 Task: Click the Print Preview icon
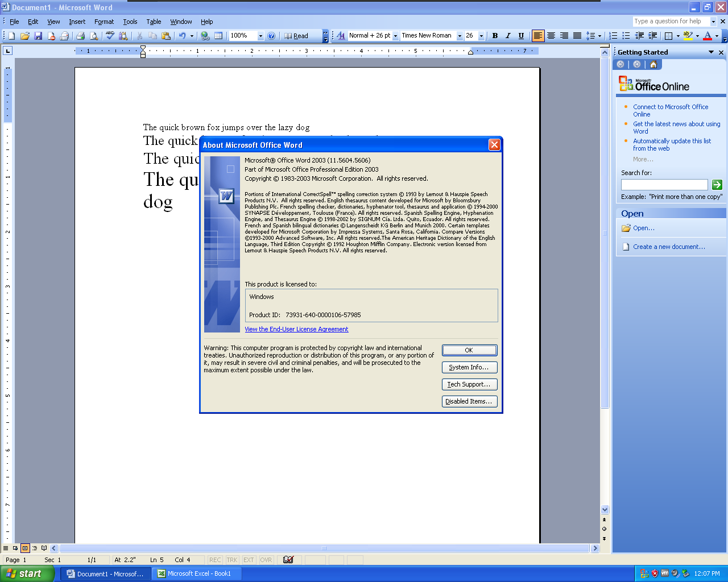click(94, 35)
